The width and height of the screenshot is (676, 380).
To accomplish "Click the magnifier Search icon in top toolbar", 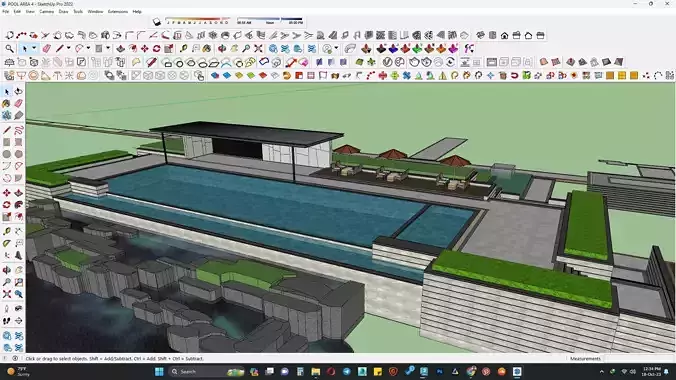I will coord(9,48).
